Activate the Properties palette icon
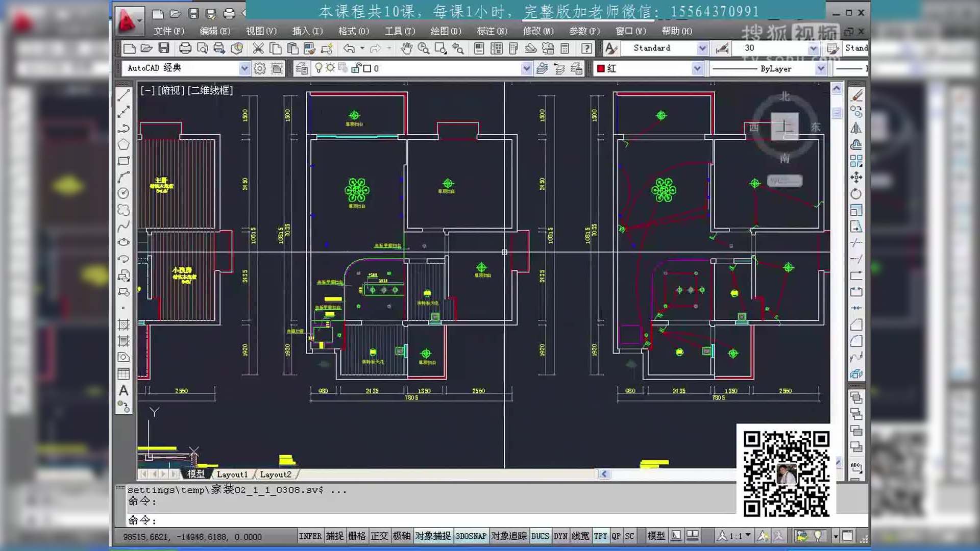The width and height of the screenshot is (980, 551). pyautogui.click(x=478, y=48)
